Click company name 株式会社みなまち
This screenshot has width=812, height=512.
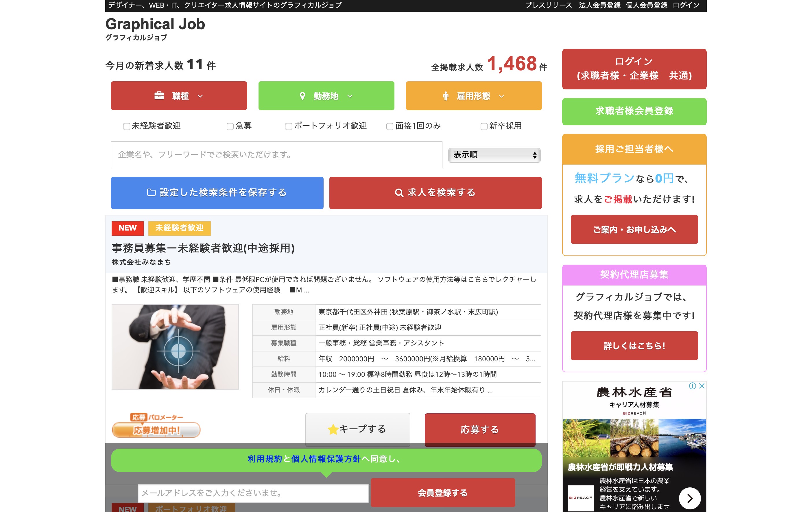[x=141, y=262]
